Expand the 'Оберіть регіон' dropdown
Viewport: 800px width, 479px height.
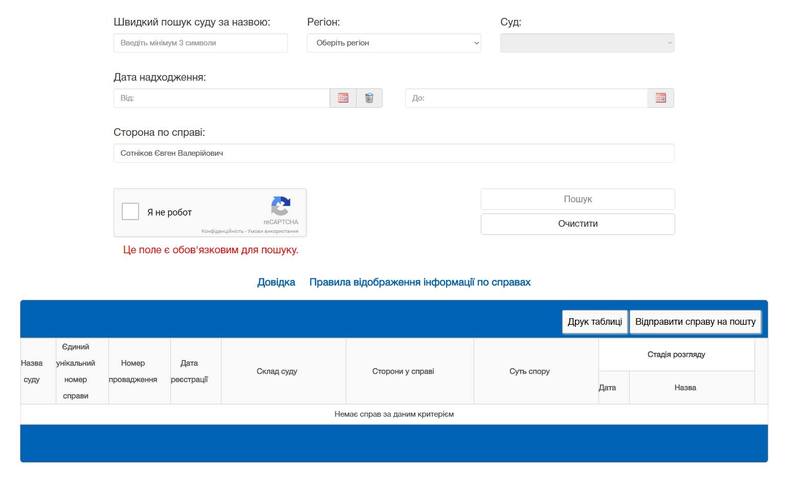(393, 43)
